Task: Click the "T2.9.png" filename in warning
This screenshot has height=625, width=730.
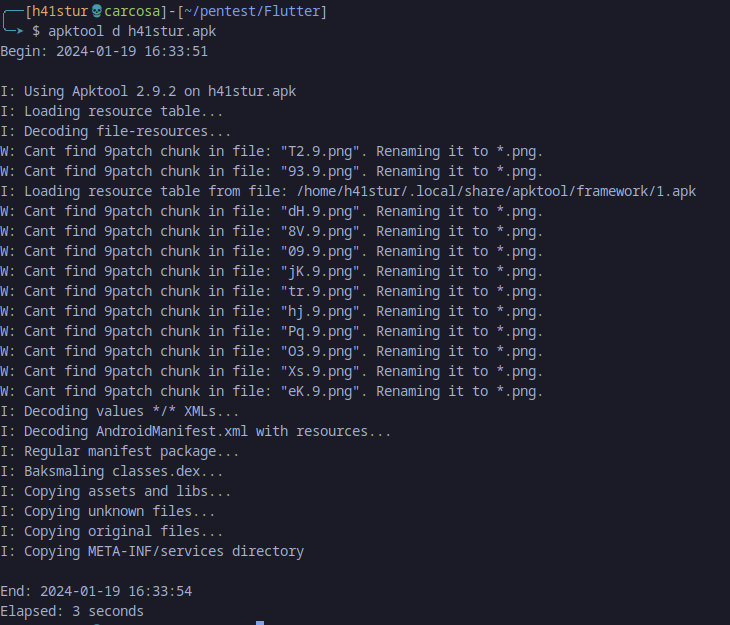Action: coord(320,152)
